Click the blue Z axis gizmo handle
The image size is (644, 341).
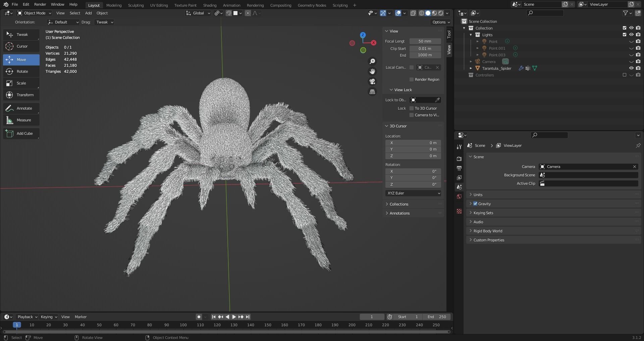click(363, 35)
